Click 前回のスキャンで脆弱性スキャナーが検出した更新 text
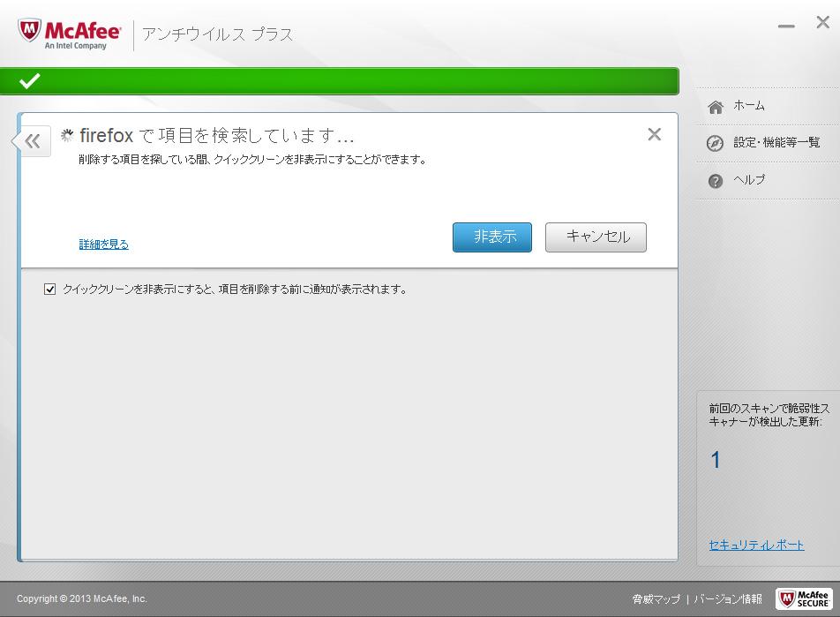840x617 pixels. coord(769,416)
